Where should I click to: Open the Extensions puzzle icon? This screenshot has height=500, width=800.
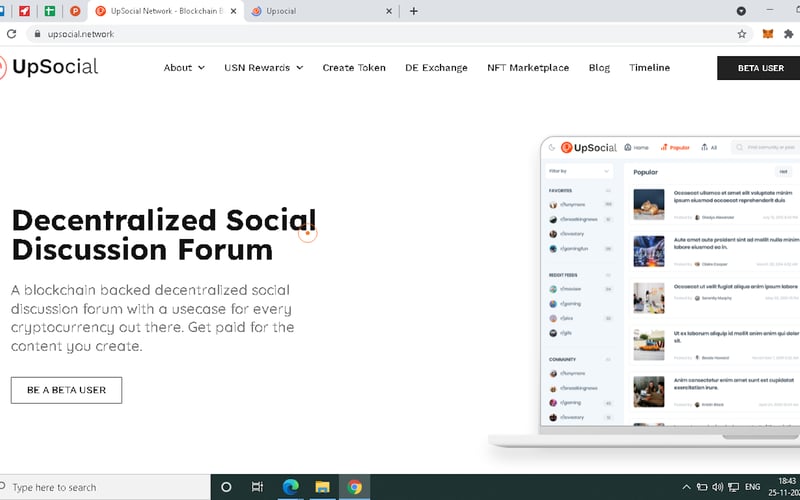(788, 34)
